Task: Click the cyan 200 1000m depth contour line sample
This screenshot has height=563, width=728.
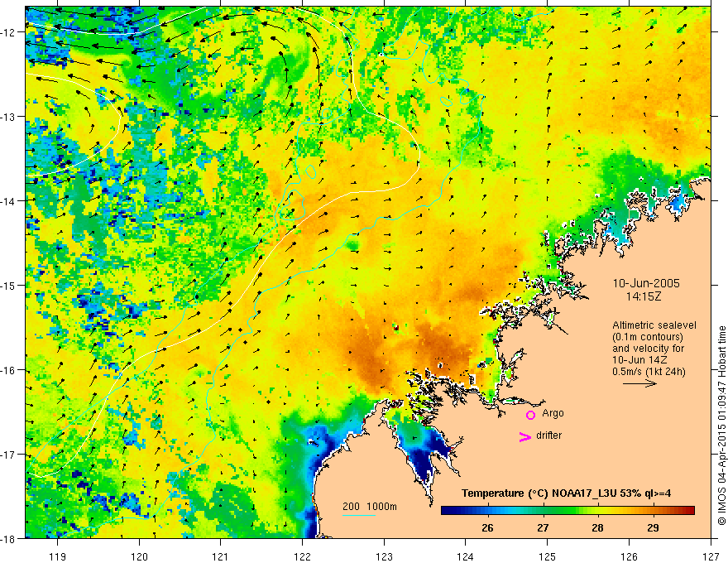Action: point(359,515)
